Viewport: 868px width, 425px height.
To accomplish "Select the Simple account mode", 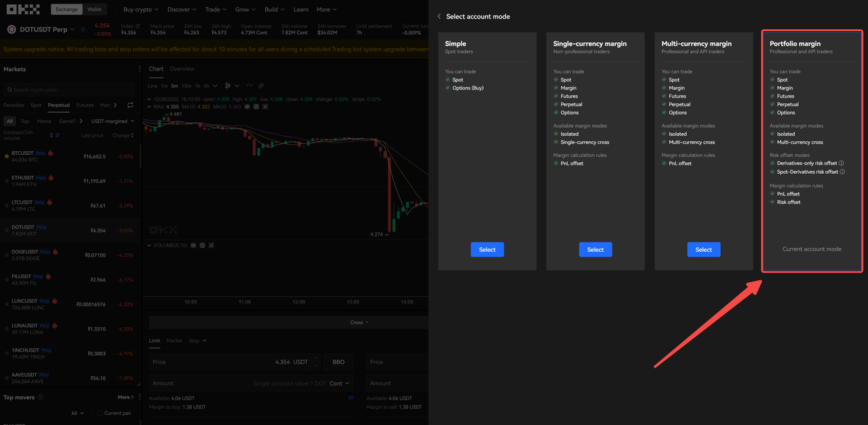I will (487, 250).
